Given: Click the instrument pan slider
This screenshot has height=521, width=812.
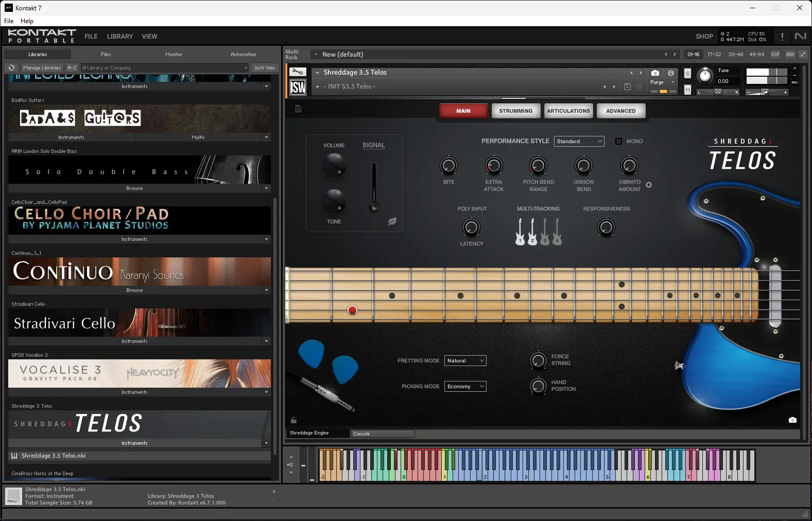Looking at the screenshot, I should coord(718,92).
